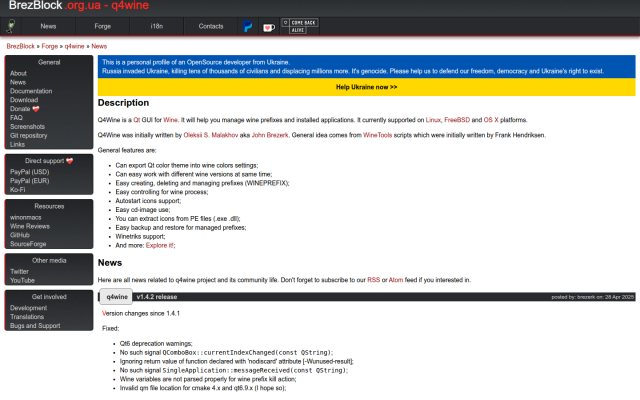Click the q4wine tag on news post
The height and width of the screenshot is (400, 640).
click(117, 297)
